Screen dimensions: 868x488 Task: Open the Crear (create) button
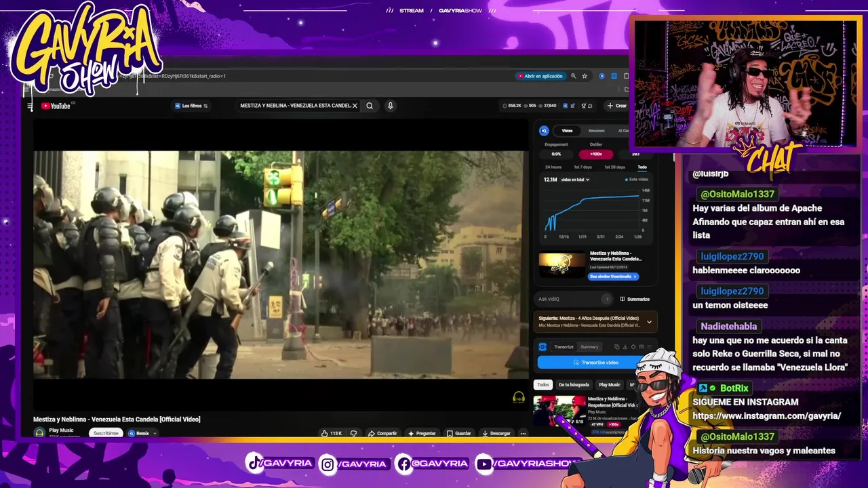617,106
